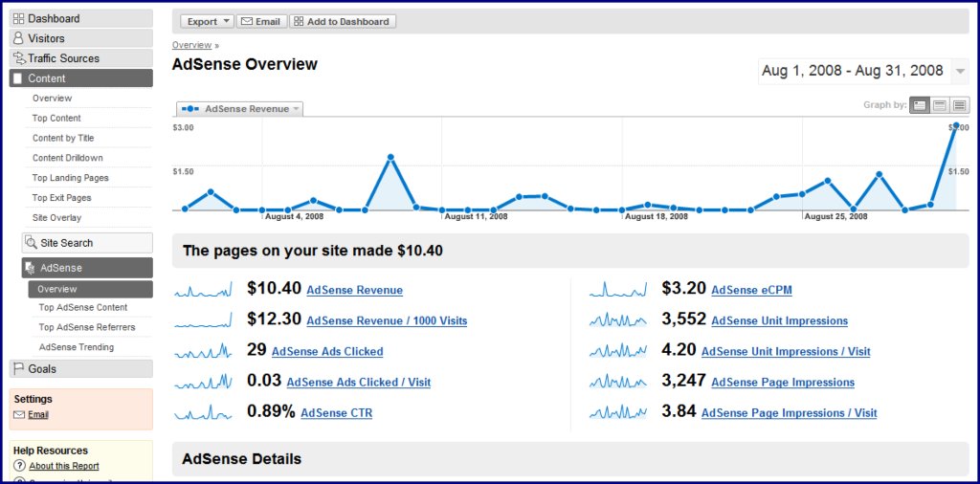Click the Aug 1 - Aug 31 date range
The width and height of the screenshot is (980, 484).
(x=853, y=71)
